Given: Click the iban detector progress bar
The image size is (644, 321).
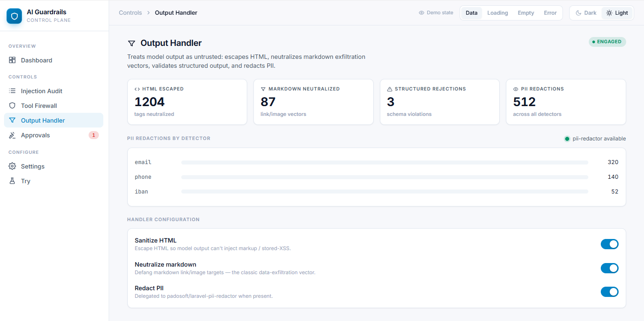Looking at the screenshot, I should pyautogui.click(x=385, y=192).
